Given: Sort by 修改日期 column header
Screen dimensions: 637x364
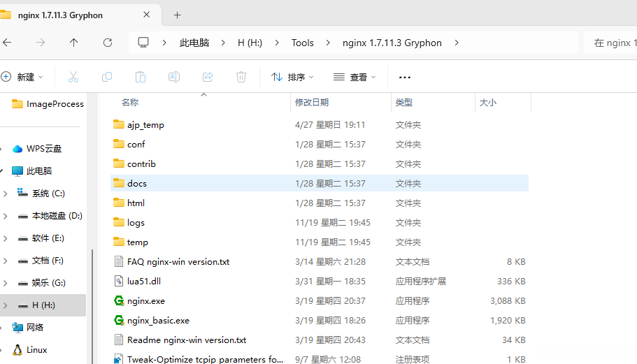Looking at the screenshot, I should tap(312, 102).
